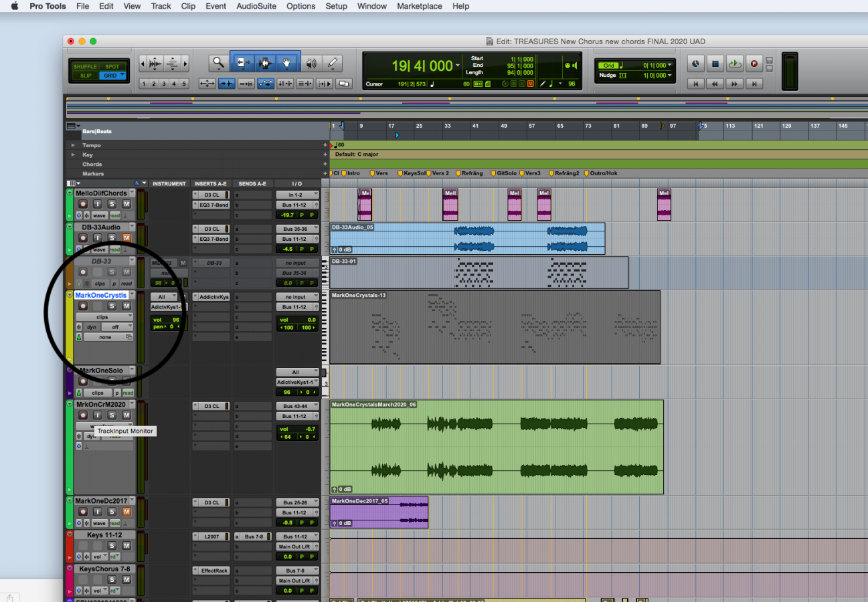Click the red Record enable transport button
868x602 pixels.
click(754, 64)
